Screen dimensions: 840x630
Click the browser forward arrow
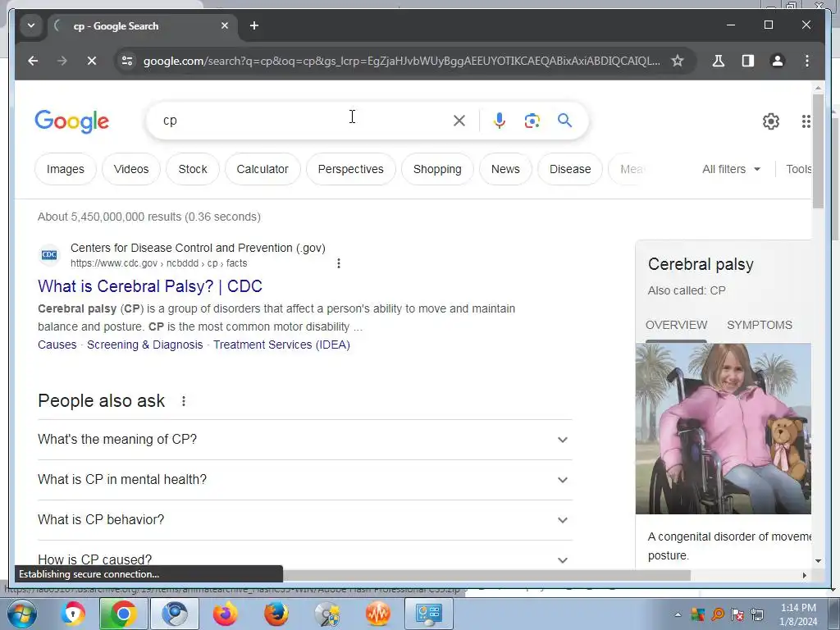(62, 61)
